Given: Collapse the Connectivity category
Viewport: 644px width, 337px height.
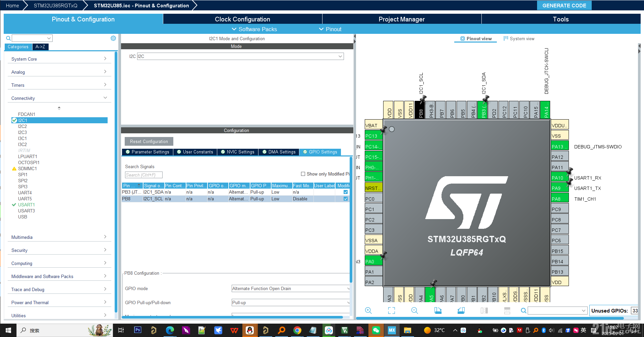Looking at the screenshot, I should click(x=59, y=98).
